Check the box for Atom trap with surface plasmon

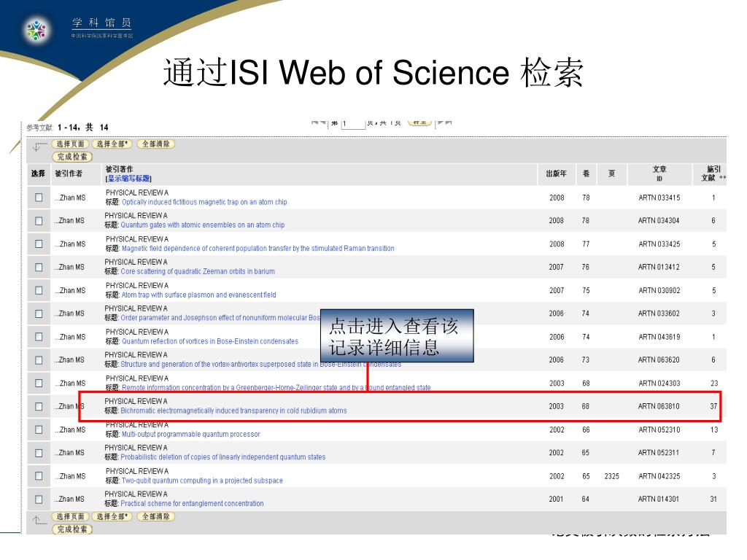coord(39,290)
